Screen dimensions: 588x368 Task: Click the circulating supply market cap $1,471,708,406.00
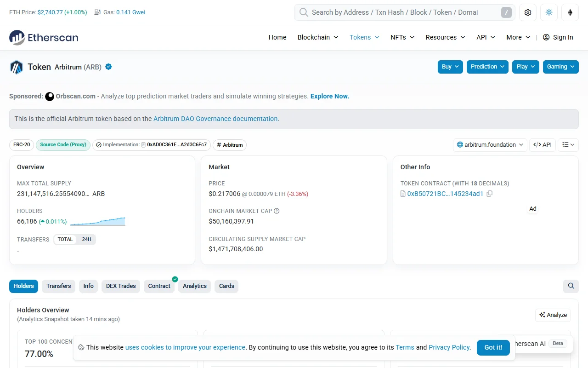pos(236,249)
